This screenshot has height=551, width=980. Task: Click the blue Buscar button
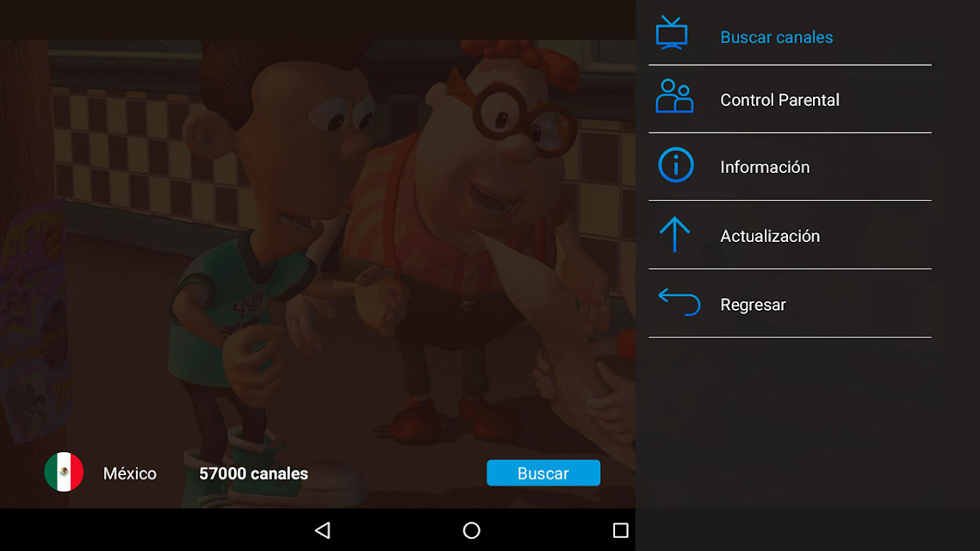click(x=543, y=473)
